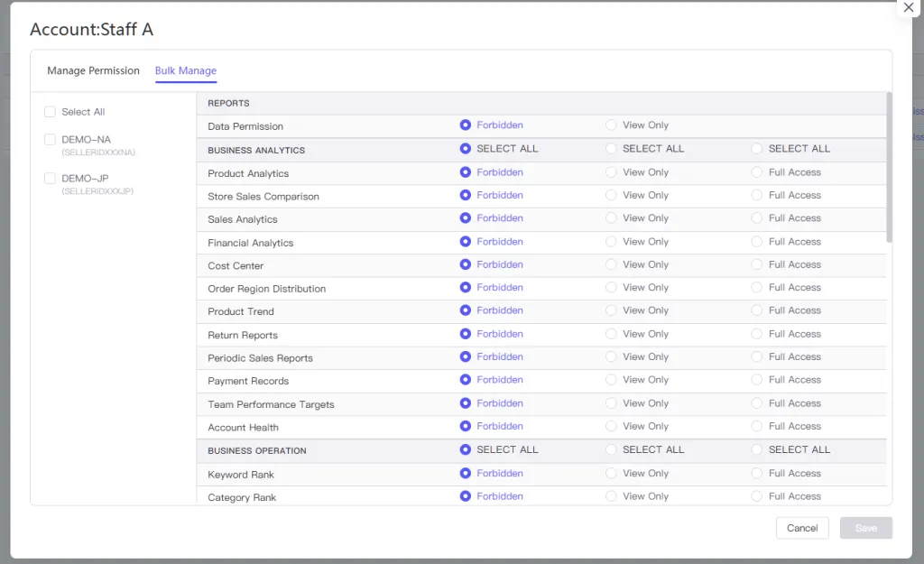
Task: Click the SELLERIDXXXJP seller ID text
Action: click(97, 191)
